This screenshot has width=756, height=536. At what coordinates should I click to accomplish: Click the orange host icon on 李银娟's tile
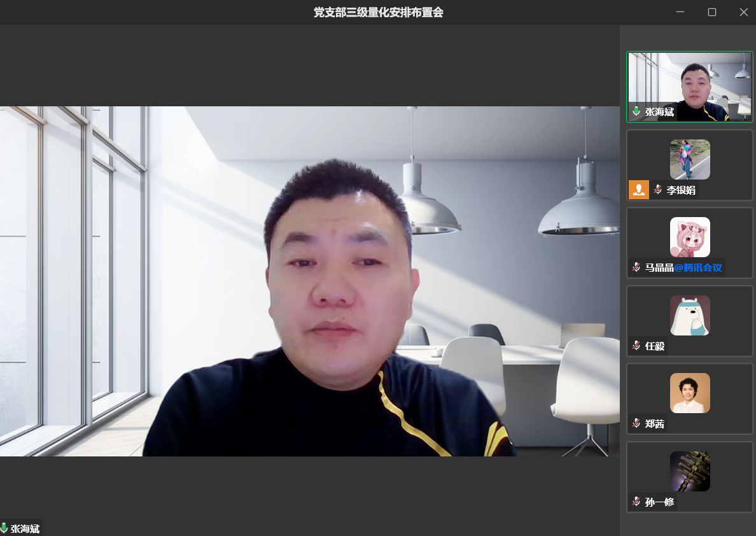[x=639, y=190]
